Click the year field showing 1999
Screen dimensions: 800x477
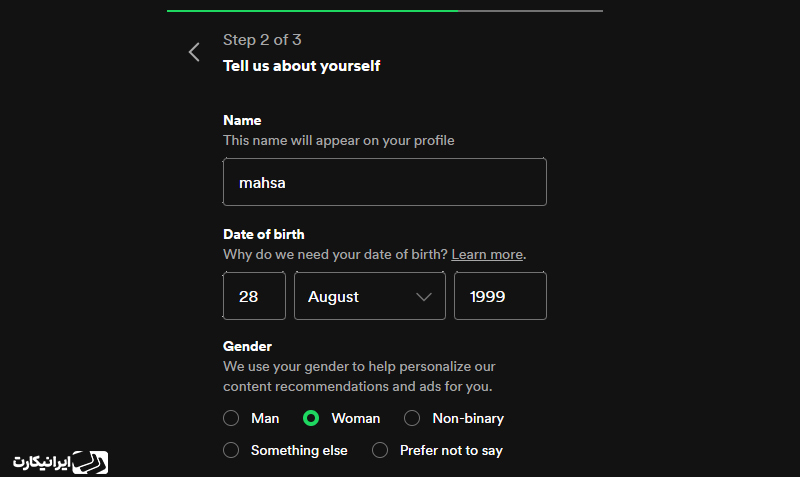tap(500, 296)
